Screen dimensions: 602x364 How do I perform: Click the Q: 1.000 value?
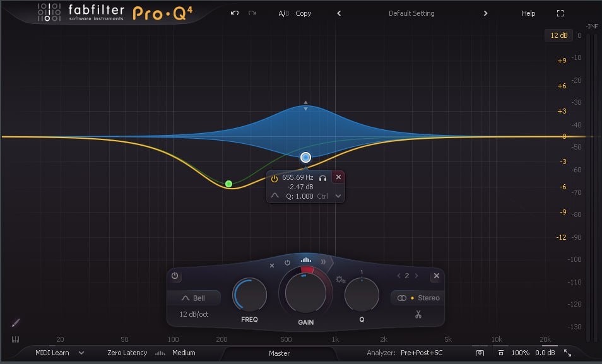pos(300,196)
